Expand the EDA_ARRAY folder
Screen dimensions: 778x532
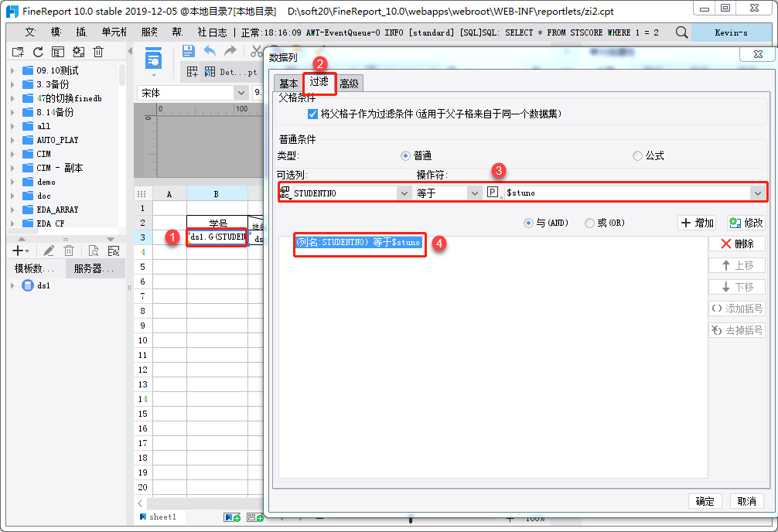point(12,210)
